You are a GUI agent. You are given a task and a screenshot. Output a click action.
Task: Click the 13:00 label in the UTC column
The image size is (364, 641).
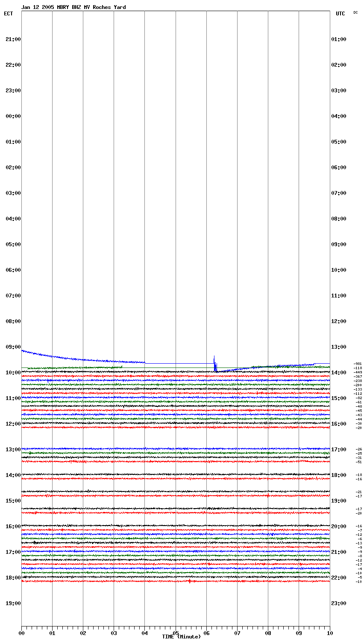(339, 347)
